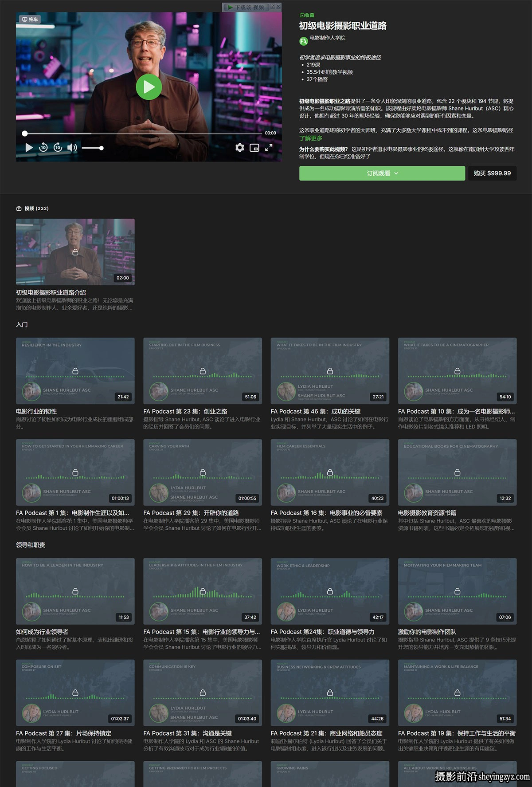Image resolution: width=532 pixels, height=787 pixels.
Task: Click the trailer badge on the video
Action: [x=30, y=20]
